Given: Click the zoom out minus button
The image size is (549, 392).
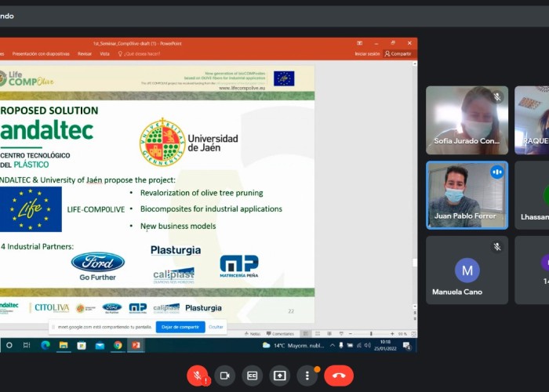Looking at the screenshot, I should (x=351, y=334).
